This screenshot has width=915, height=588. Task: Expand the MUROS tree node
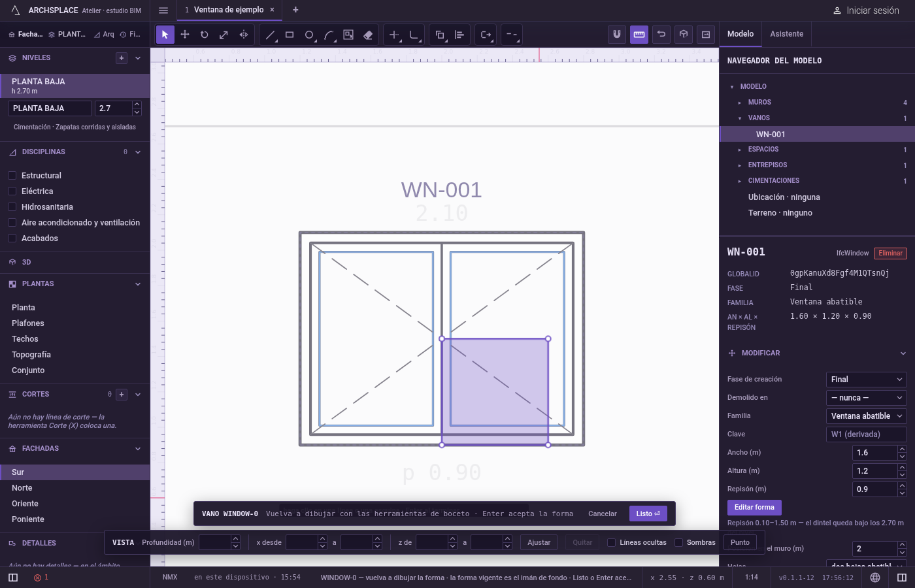click(740, 103)
